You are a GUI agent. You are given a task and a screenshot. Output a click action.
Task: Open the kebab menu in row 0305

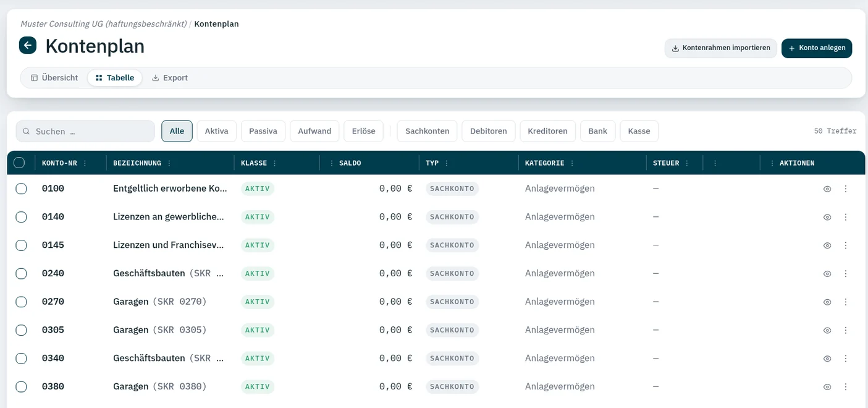point(846,331)
